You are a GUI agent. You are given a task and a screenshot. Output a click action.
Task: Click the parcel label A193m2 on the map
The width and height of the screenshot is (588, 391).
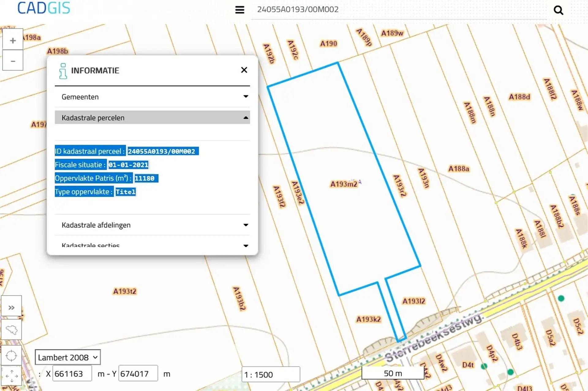pyautogui.click(x=344, y=184)
